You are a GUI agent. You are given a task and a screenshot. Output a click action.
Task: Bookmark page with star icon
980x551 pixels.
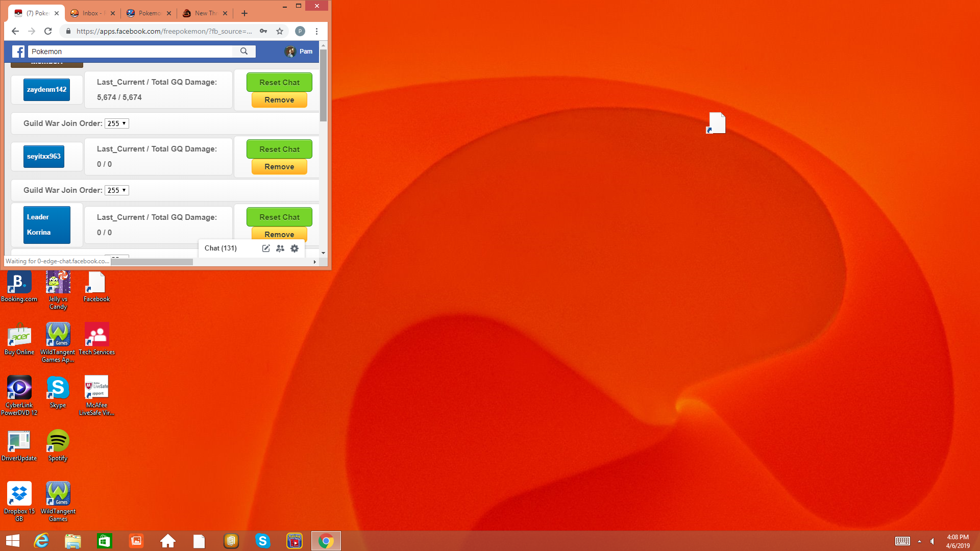(x=280, y=31)
